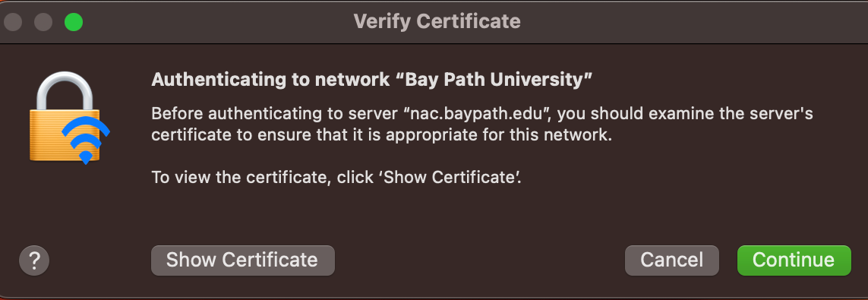Screen dimensions: 868x300
Task: Click the green zoom window button
Action: coord(74,22)
